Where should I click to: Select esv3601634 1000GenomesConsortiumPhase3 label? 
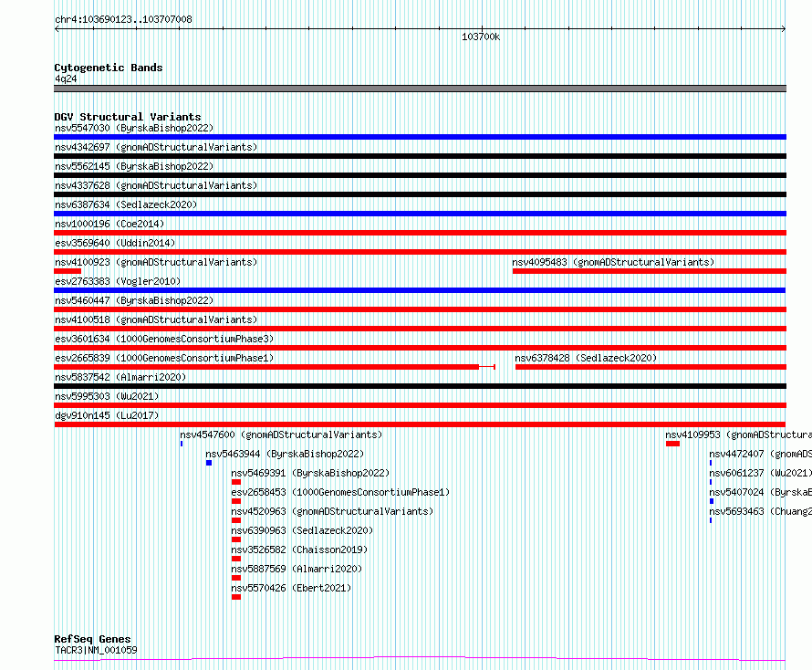click(x=164, y=339)
